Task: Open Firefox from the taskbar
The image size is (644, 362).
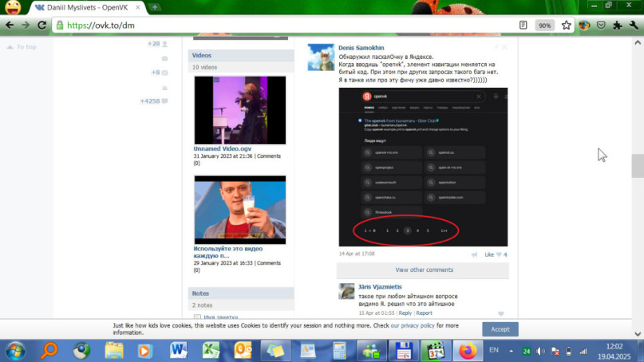Action: coord(468,351)
